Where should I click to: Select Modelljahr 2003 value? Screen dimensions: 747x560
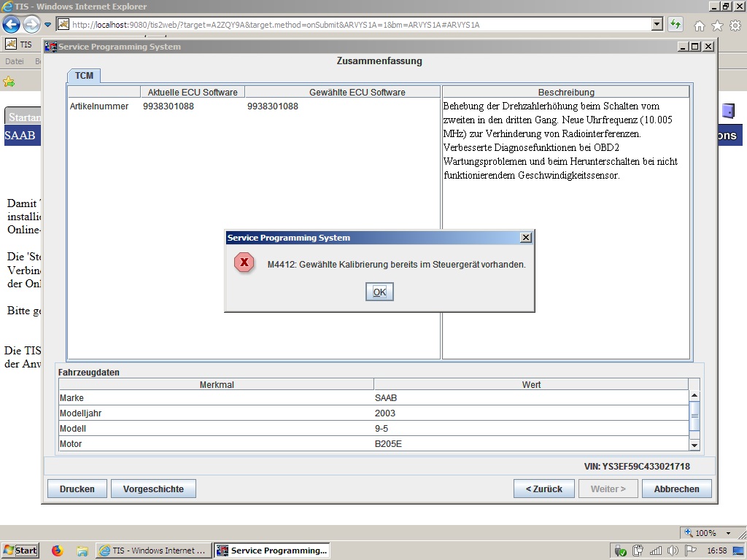[x=385, y=413]
